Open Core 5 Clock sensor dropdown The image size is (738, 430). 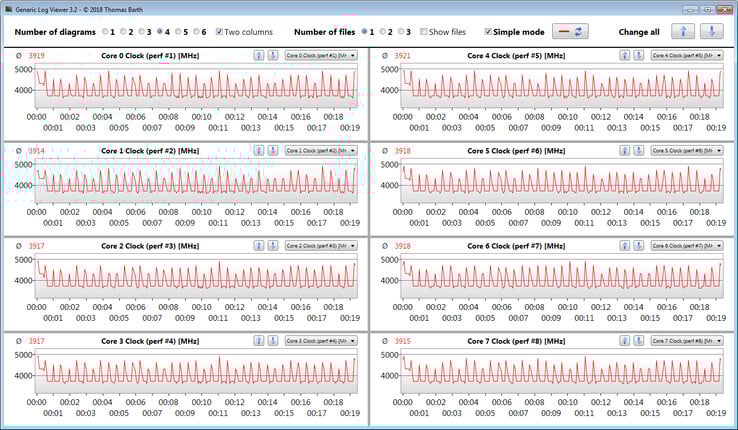point(687,151)
